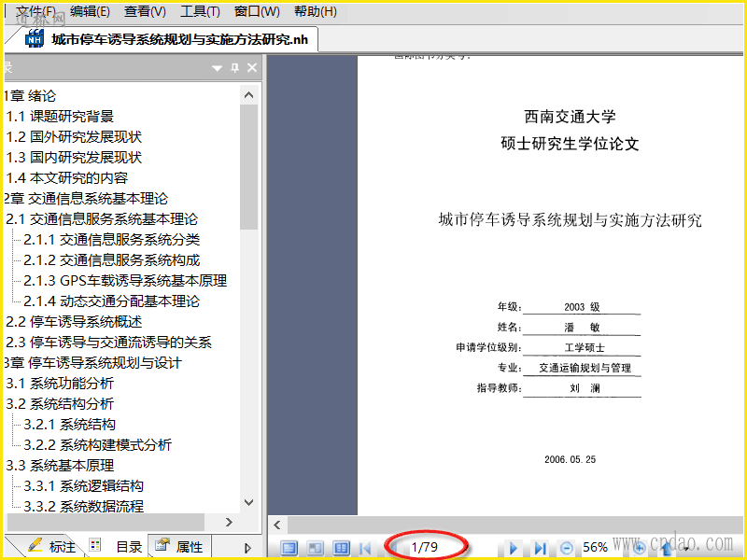Go to next page arrow

click(x=513, y=548)
